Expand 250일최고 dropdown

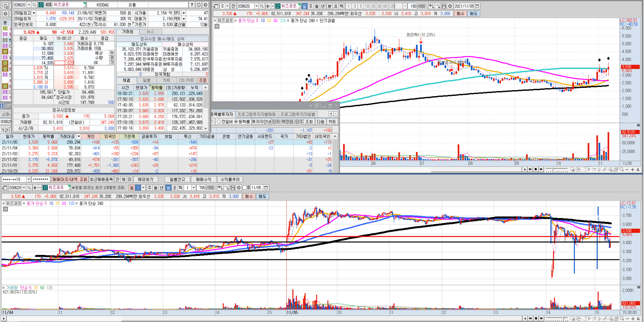click(x=34, y=13)
